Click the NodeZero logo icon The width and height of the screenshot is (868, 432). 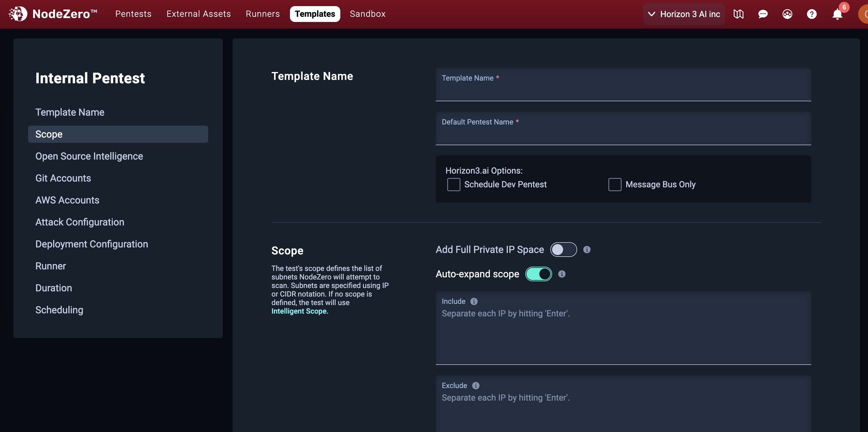(17, 14)
